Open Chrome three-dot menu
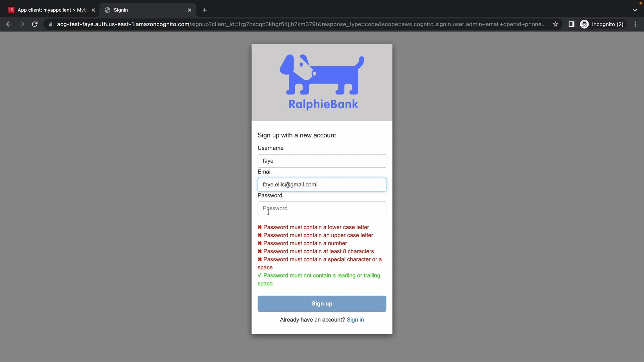The height and width of the screenshot is (362, 644). [x=635, y=24]
